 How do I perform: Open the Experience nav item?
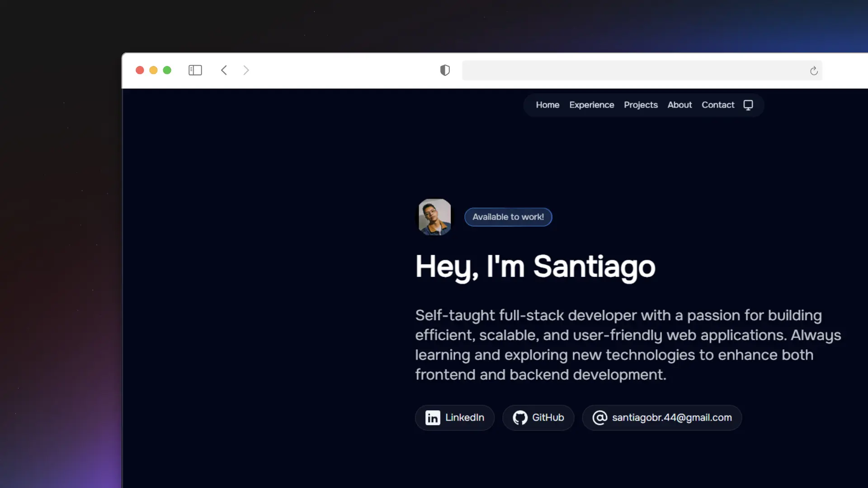[591, 105]
